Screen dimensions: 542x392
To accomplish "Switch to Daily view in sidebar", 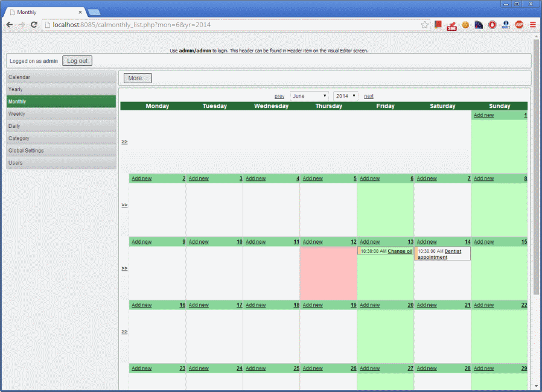I will click(x=61, y=126).
